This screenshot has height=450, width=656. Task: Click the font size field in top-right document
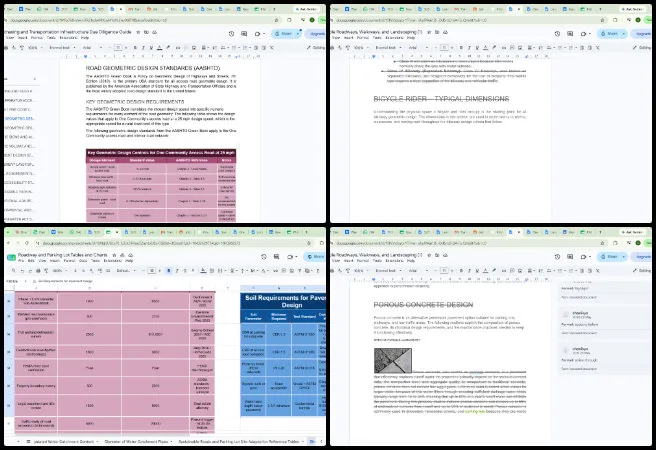point(444,48)
